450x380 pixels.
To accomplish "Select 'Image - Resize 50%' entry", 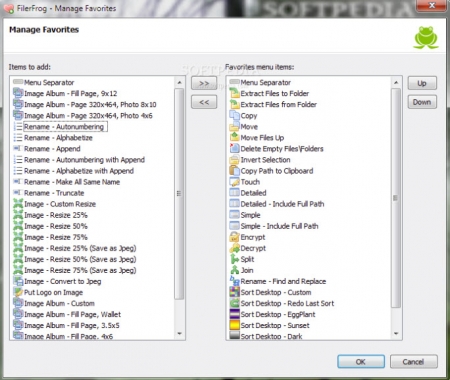I will 56,226.
